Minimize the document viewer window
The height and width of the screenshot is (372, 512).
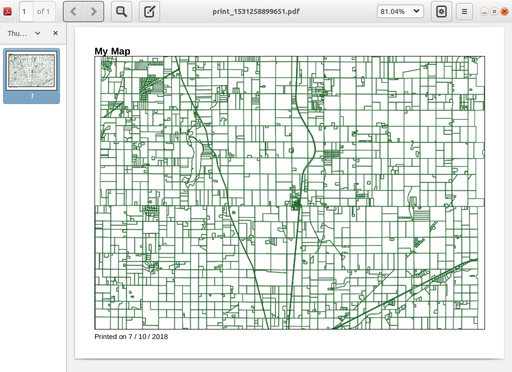pos(484,12)
